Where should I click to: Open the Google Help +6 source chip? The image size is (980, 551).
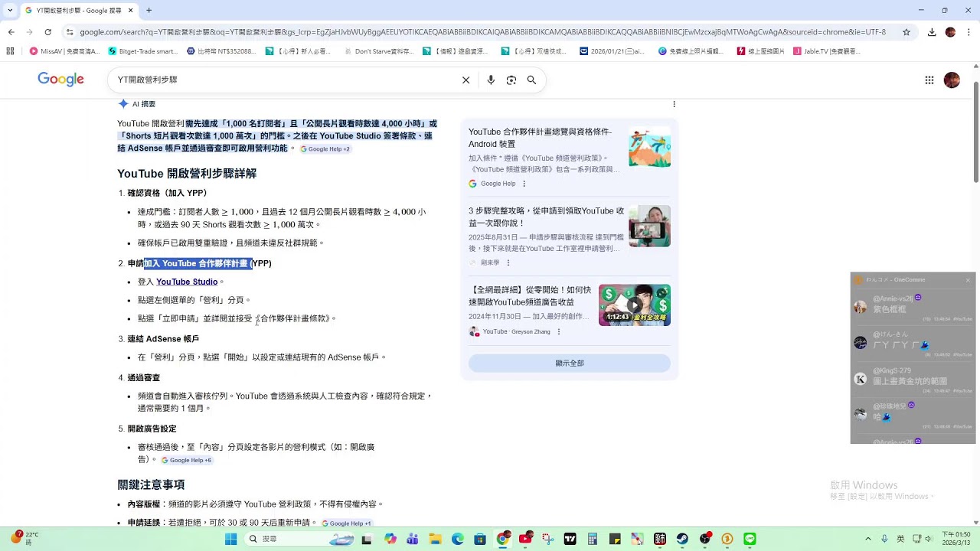186,460
